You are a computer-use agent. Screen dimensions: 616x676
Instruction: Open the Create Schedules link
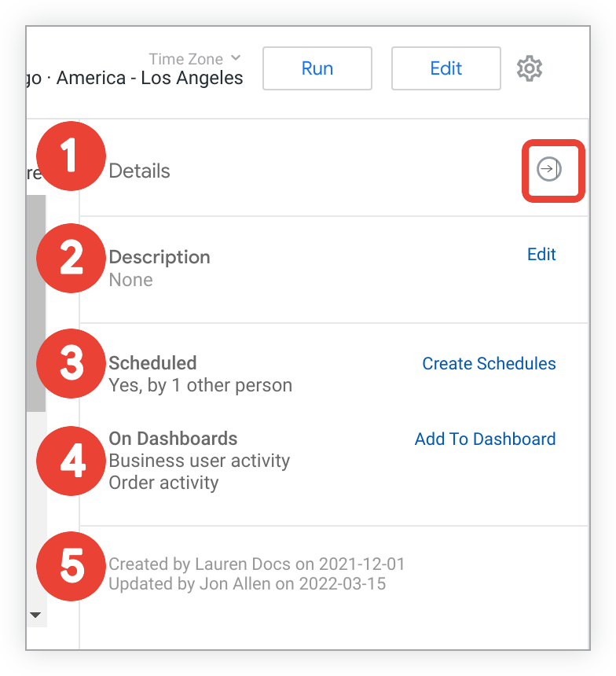489,364
